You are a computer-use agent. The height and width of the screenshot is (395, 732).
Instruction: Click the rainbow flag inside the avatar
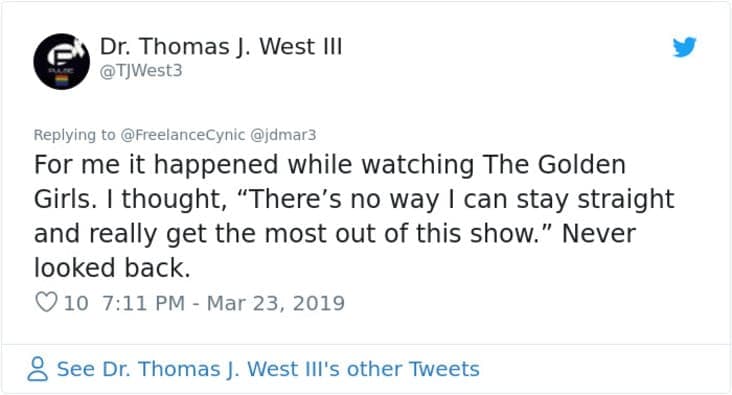click(62, 80)
